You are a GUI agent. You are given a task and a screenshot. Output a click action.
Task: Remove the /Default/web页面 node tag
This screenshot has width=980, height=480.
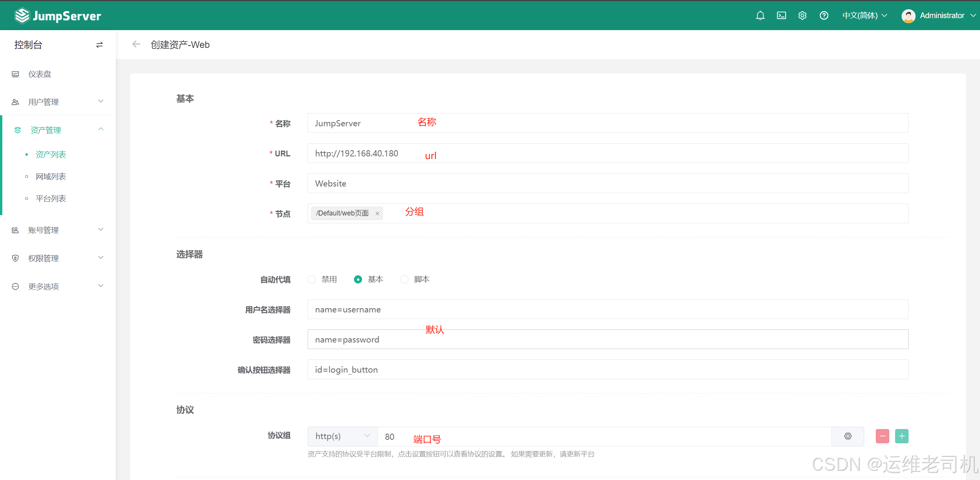tap(377, 213)
